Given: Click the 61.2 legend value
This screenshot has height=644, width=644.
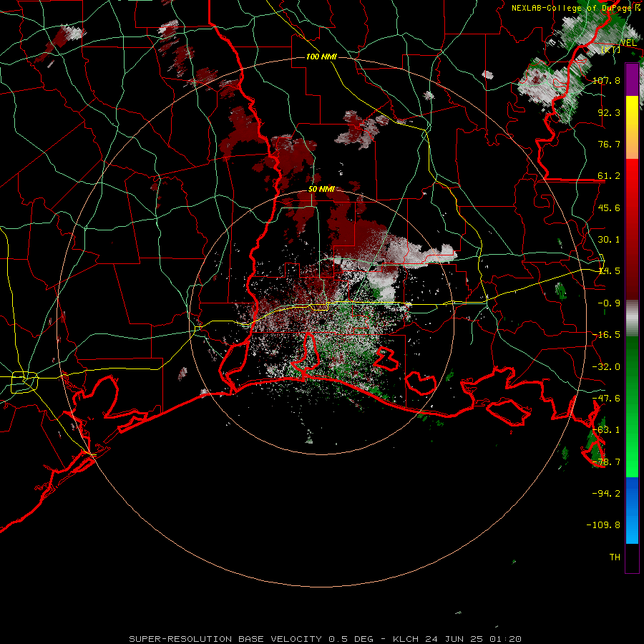Looking at the screenshot, I should click(x=609, y=176).
